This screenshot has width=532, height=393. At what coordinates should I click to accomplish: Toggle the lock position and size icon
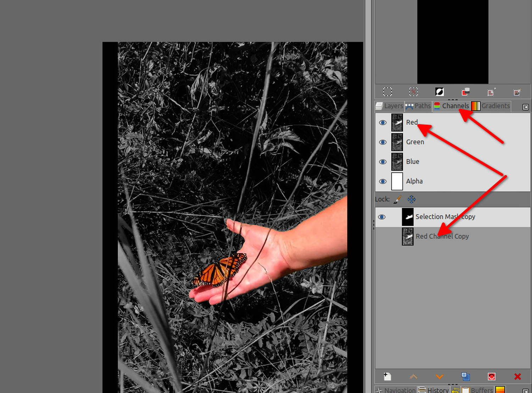[x=411, y=200]
